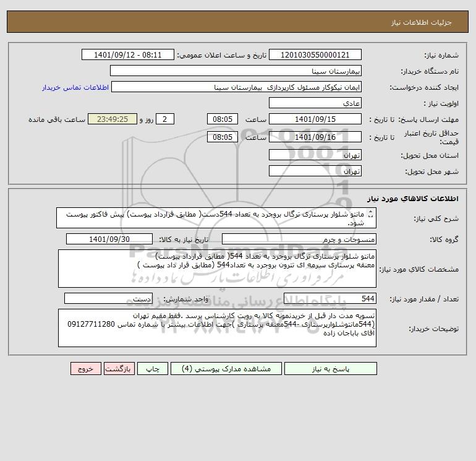Click countdown timer 23:49:25
476x461 pixels.
click(x=113, y=119)
